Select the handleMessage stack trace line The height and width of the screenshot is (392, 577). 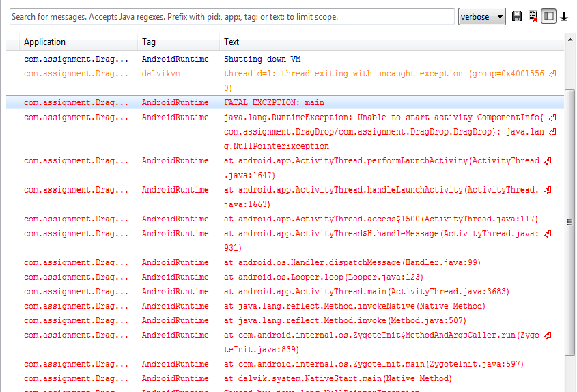(x=285, y=240)
